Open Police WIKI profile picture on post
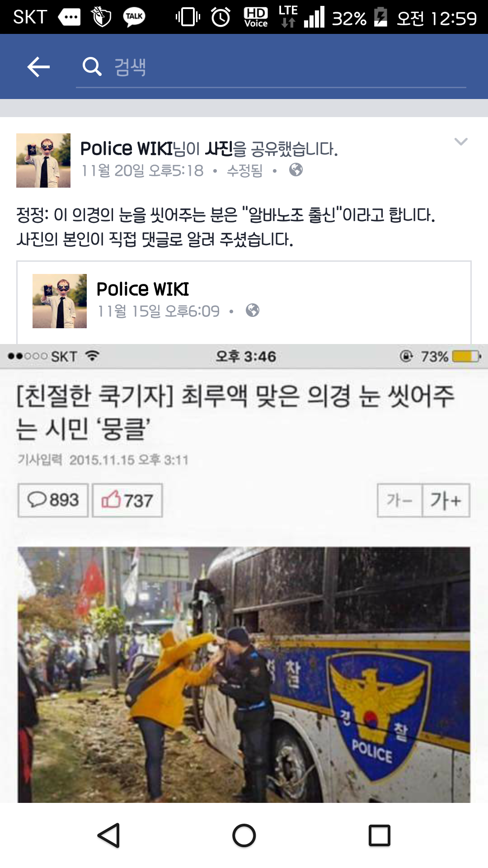 coord(43,160)
